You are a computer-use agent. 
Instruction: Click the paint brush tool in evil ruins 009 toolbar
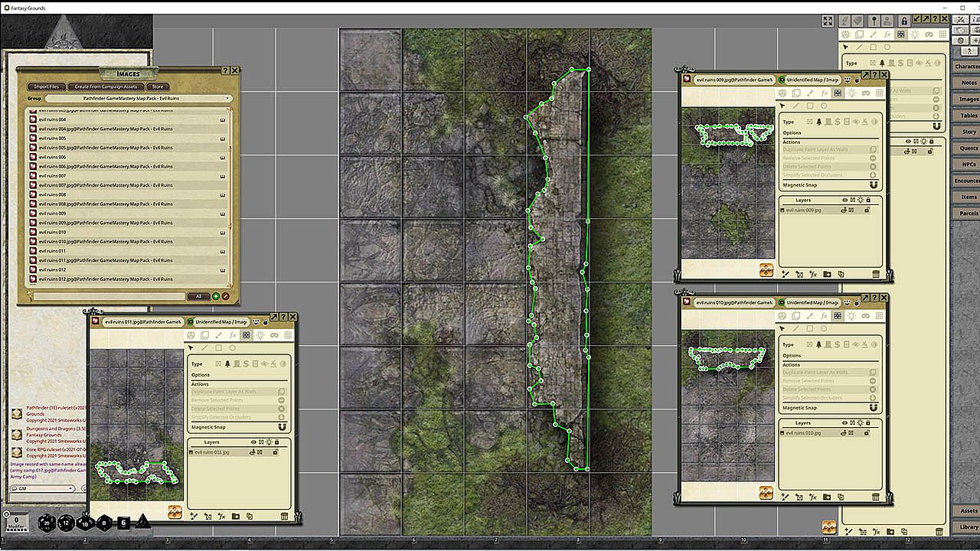coord(810,93)
